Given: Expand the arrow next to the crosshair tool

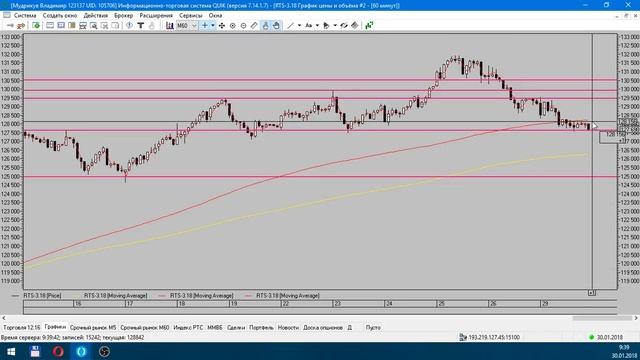Looking at the screenshot, I should click(x=213, y=26).
